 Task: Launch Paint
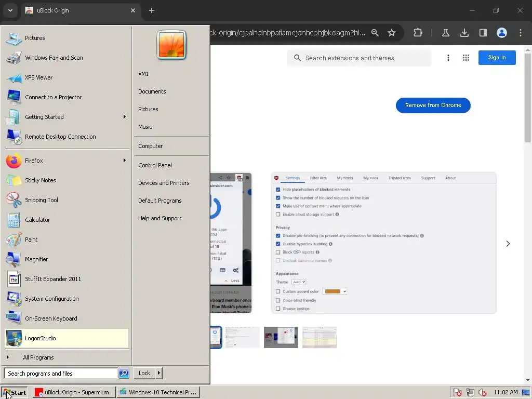pyautogui.click(x=67, y=239)
